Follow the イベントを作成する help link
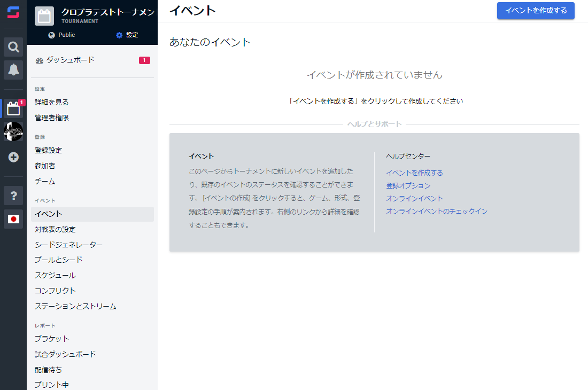 coord(414,173)
